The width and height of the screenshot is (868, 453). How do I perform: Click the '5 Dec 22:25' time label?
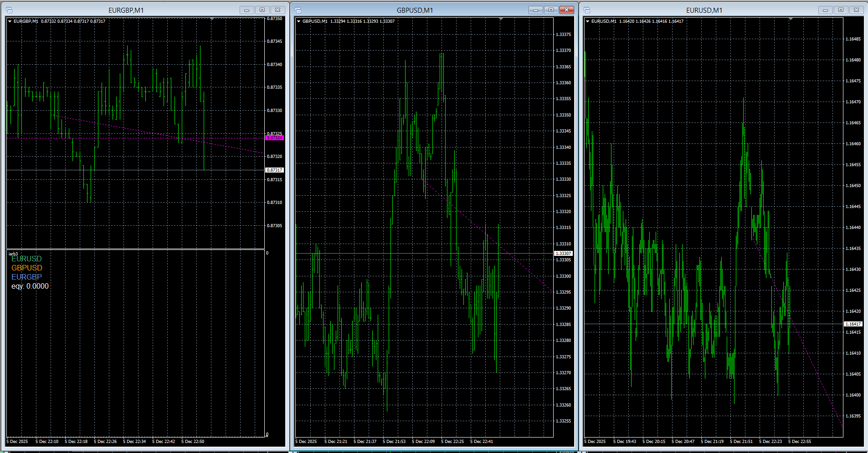coord(452,442)
